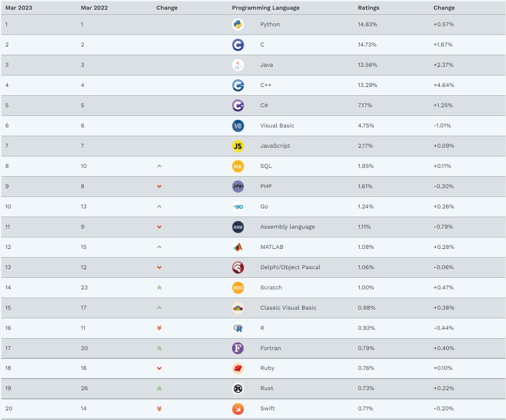Image resolution: width=506 pixels, height=420 pixels.
Task: Click the SQL orange circle icon
Action: pos(238,166)
